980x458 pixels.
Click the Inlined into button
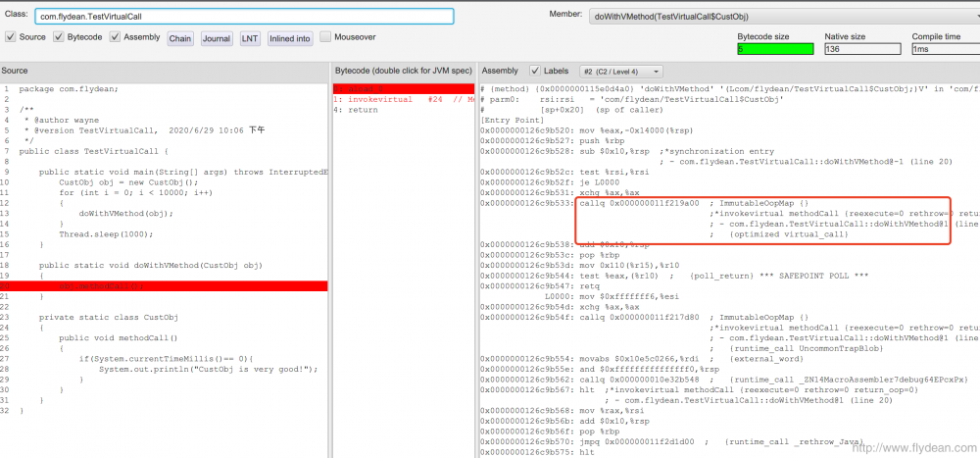(290, 39)
